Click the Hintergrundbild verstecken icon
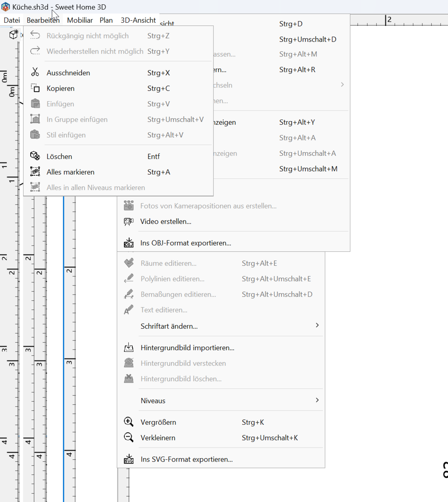Viewport: 448px width, 502px height. (x=129, y=363)
